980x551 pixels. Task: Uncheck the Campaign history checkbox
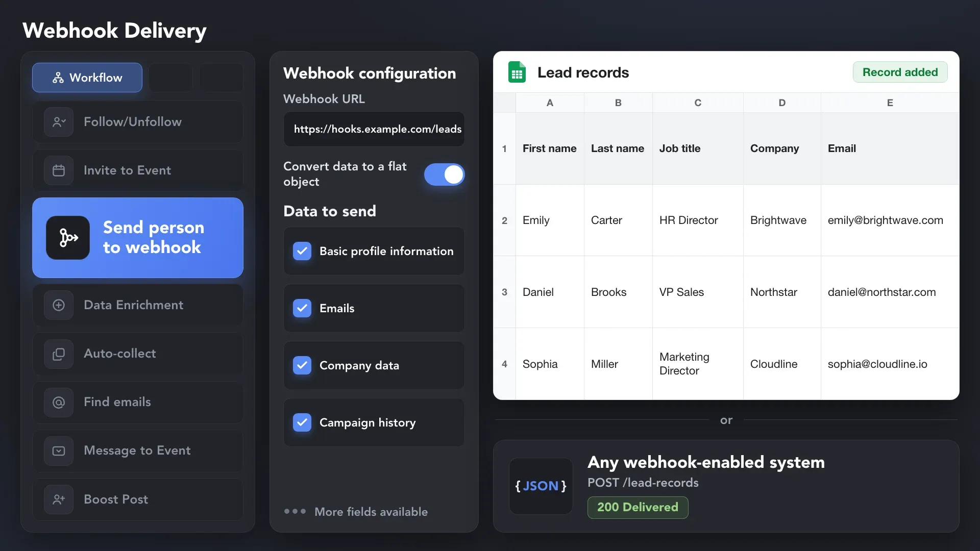[x=302, y=422]
